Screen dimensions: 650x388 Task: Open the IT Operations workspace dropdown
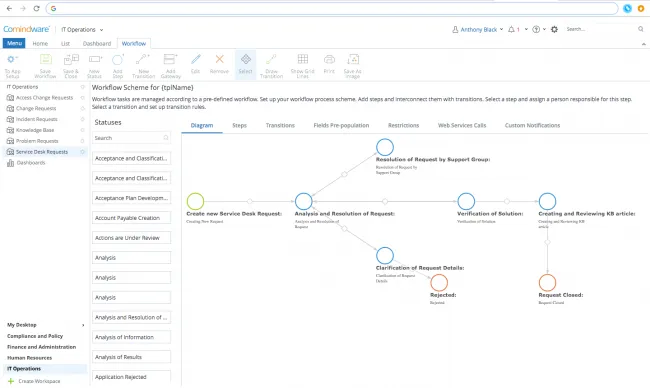82,29
